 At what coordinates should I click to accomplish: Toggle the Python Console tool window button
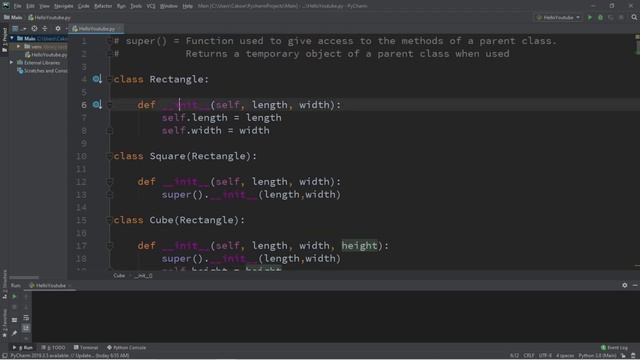point(127,348)
